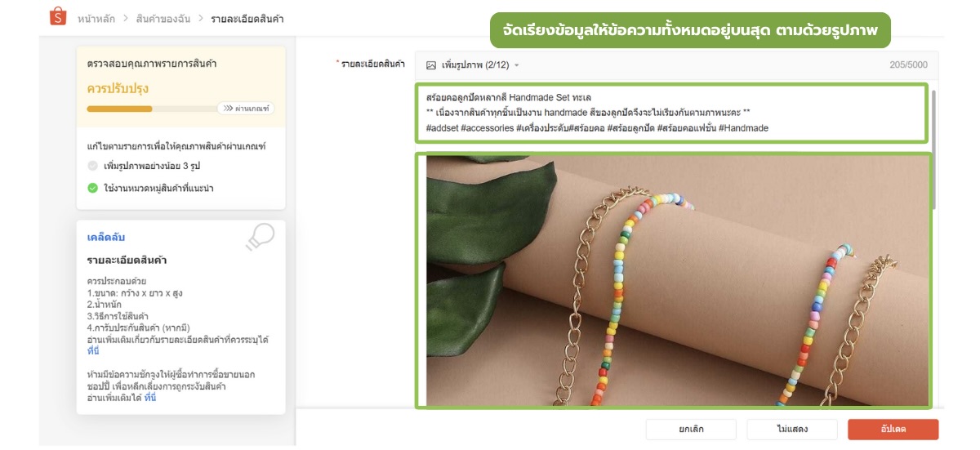The width and height of the screenshot is (980, 450).
Task: Select the beaded necklace image in description
Action: click(673, 280)
